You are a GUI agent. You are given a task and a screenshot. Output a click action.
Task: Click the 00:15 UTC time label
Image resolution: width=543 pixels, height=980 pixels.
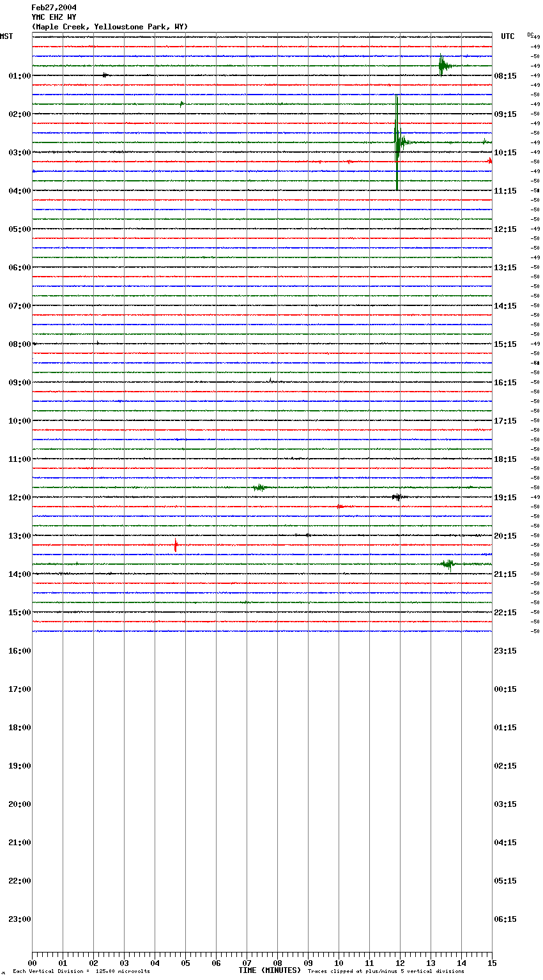pyautogui.click(x=505, y=689)
